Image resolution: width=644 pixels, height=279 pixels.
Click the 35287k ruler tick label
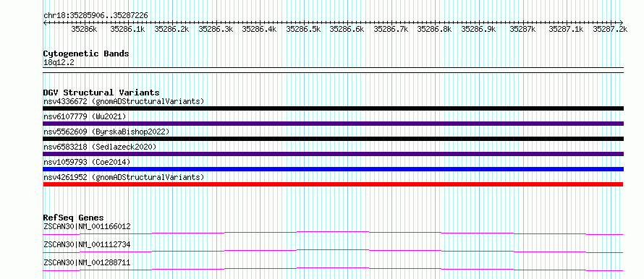tap(522, 29)
